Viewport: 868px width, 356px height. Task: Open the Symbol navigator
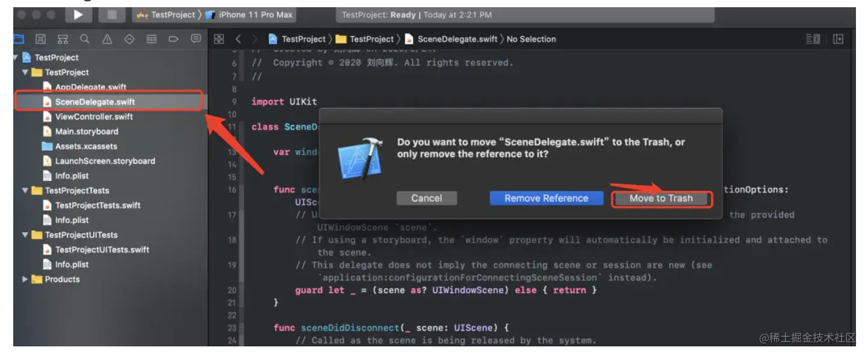pyautogui.click(x=63, y=39)
